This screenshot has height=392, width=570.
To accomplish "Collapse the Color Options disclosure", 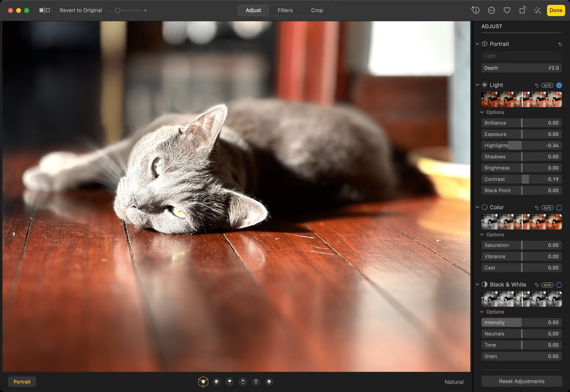I will pyautogui.click(x=482, y=235).
